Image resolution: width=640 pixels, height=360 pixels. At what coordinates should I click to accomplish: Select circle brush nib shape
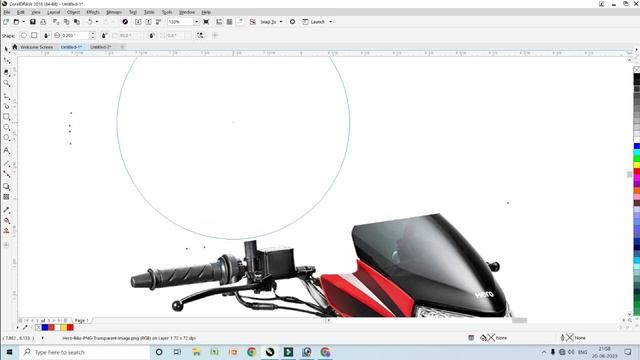[24, 36]
